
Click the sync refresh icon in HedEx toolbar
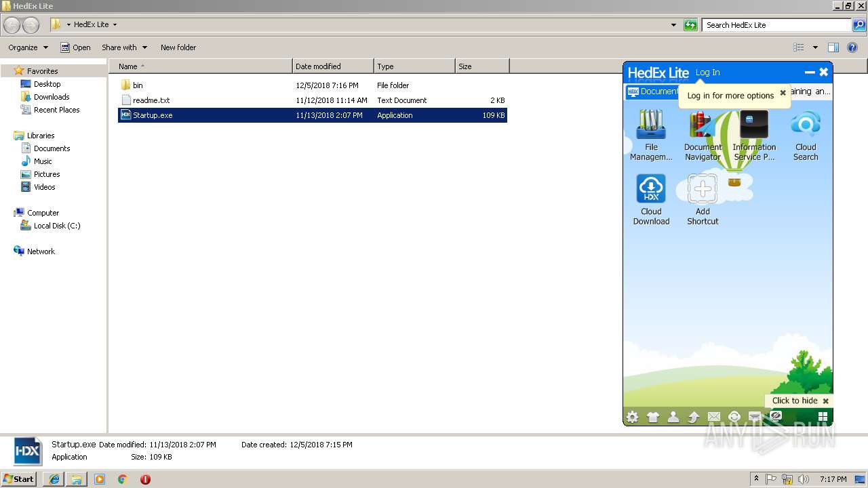click(x=734, y=417)
